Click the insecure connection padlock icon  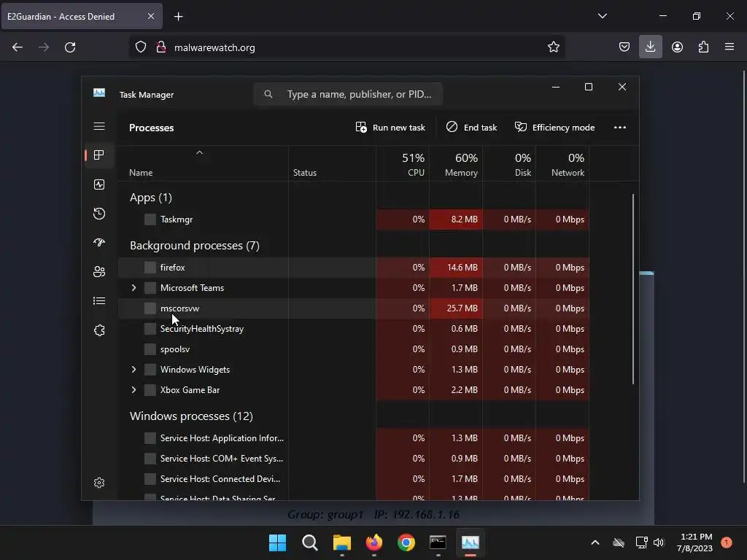coord(161,47)
